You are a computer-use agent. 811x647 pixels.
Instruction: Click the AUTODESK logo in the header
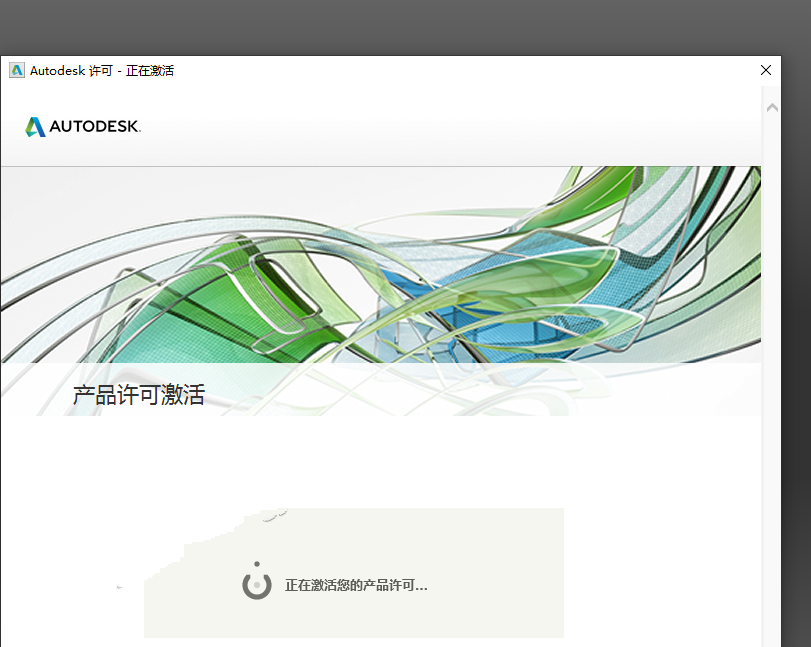tap(83, 126)
